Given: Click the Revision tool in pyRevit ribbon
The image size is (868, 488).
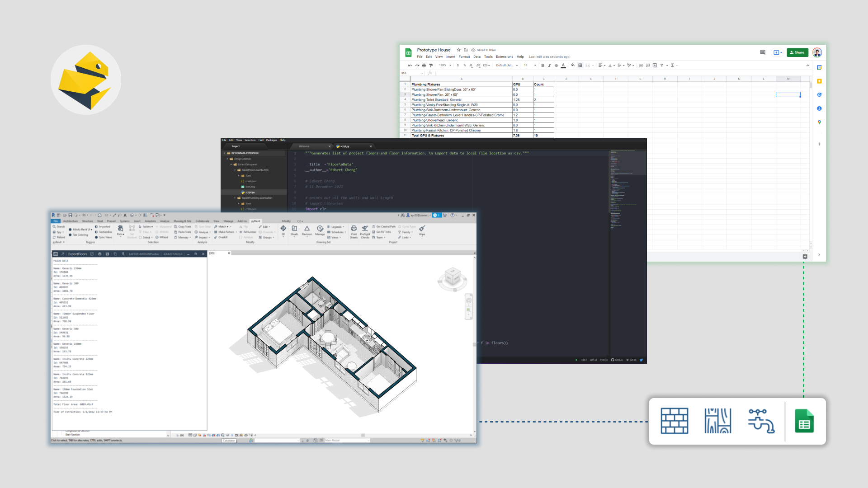Looking at the screenshot, I should (x=307, y=230).
